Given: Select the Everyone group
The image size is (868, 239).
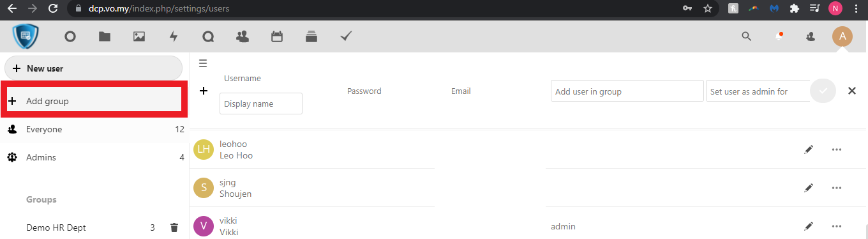Looking at the screenshot, I should [94, 130].
